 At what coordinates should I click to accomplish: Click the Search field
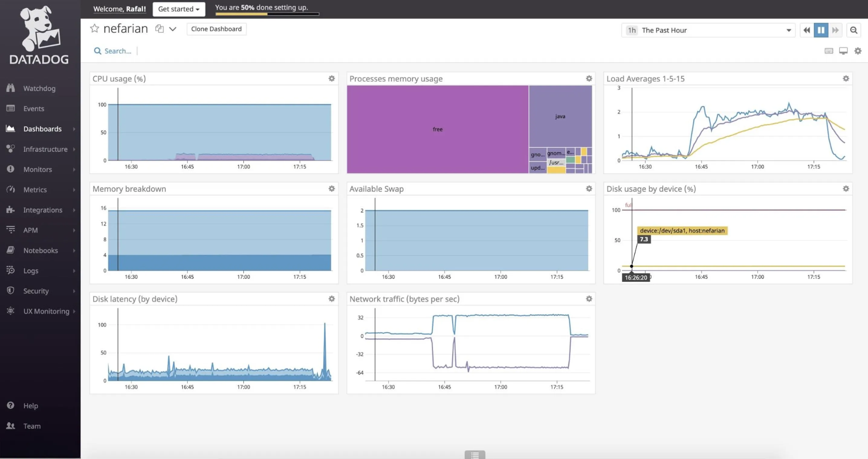pos(118,51)
